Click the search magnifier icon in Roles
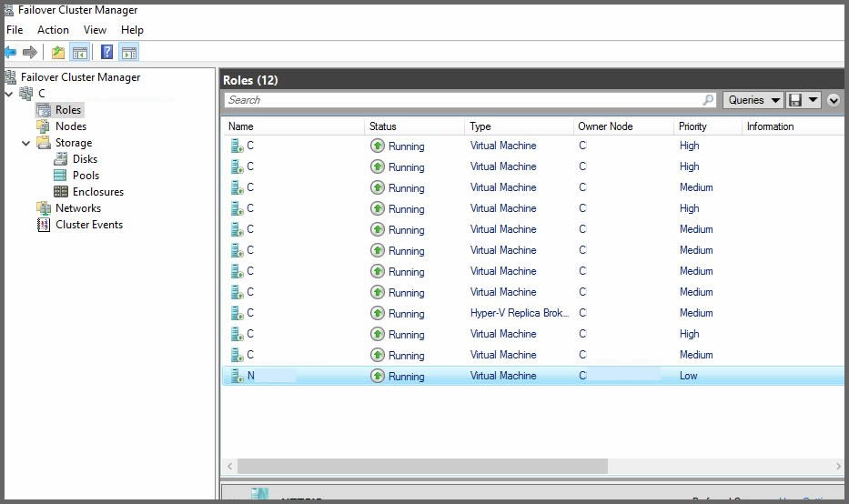The height and width of the screenshot is (504, 849). coord(708,99)
